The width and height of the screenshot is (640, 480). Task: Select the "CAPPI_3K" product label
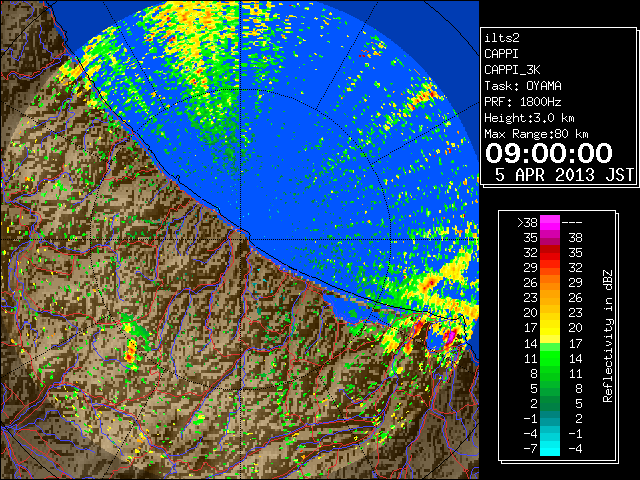click(512, 70)
